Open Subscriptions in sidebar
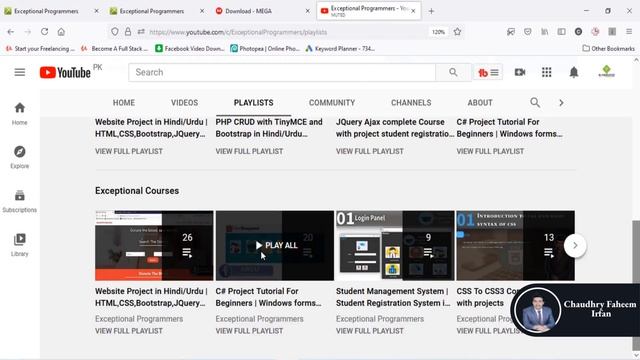Viewport: 640px width, 360px height. (20, 201)
